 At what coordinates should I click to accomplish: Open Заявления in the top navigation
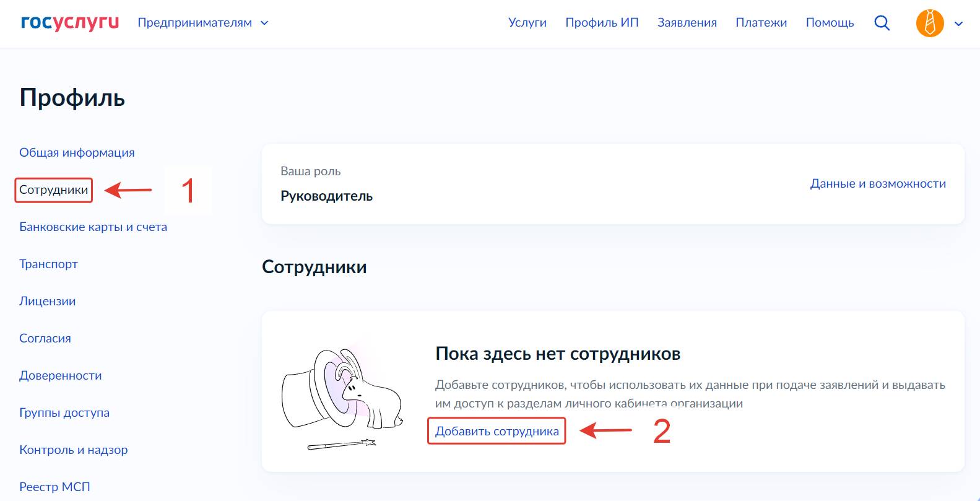click(687, 22)
